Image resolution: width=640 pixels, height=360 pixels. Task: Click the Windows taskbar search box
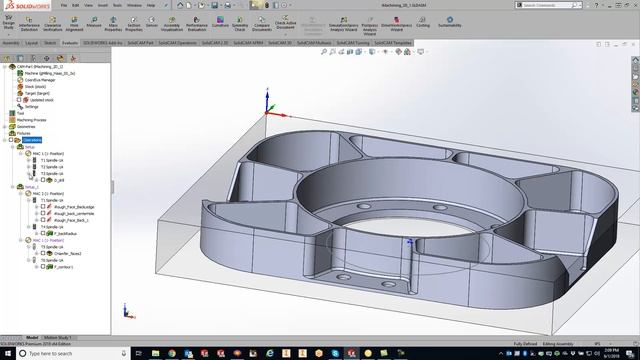(73, 353)
